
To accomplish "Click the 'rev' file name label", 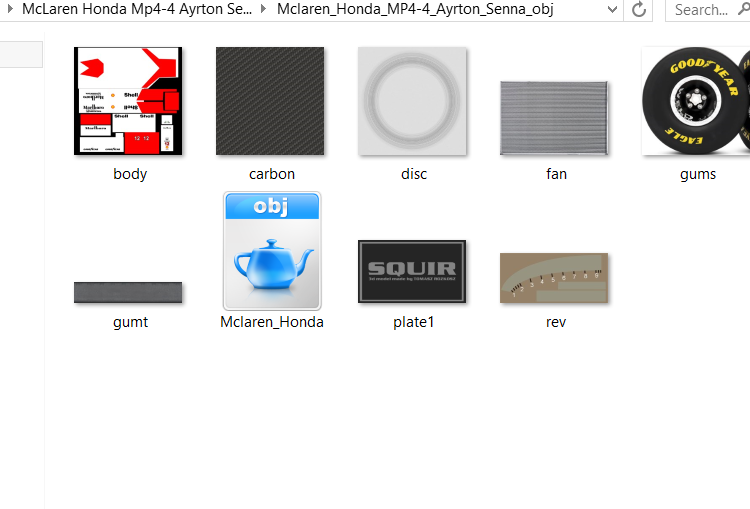I will click(x=556, y=322).
